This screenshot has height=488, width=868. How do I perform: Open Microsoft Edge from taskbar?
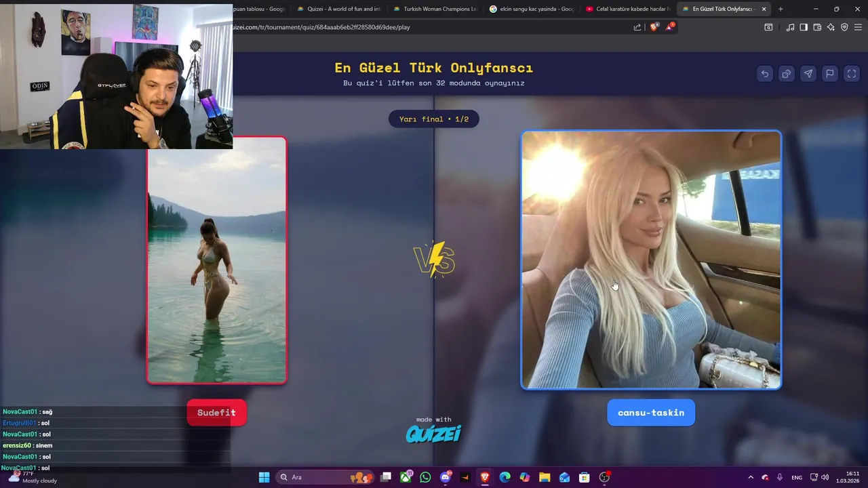505,477
